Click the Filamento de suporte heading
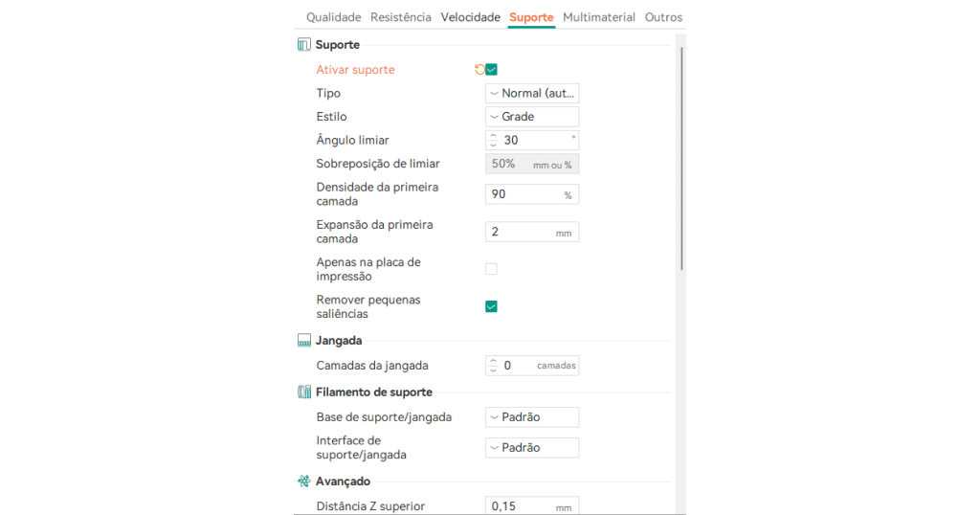The image size is (980, 515). [x=374, y=392]
